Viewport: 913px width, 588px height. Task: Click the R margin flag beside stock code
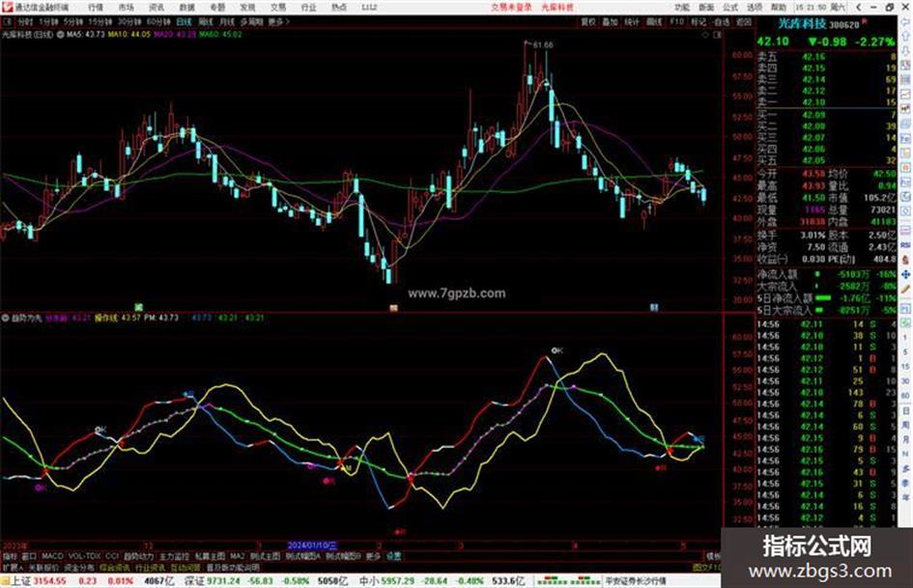(x=864, y=21)
